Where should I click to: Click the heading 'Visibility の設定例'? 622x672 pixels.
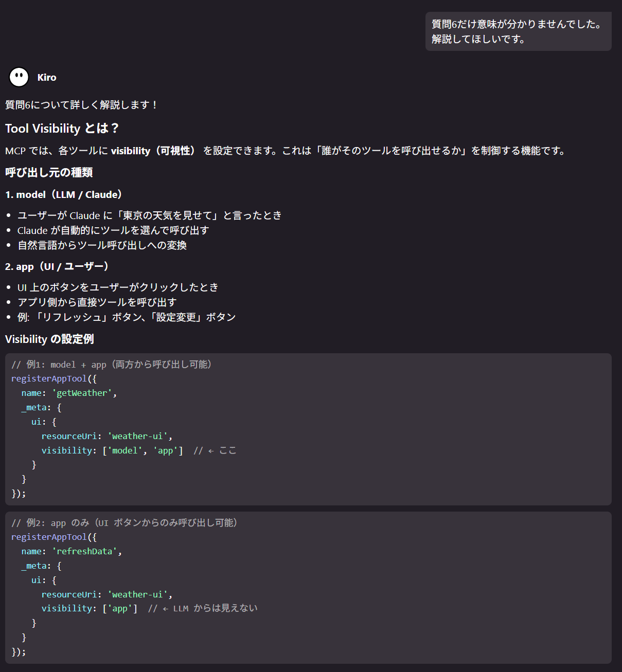pyautogui.click(x=49, y=339)
